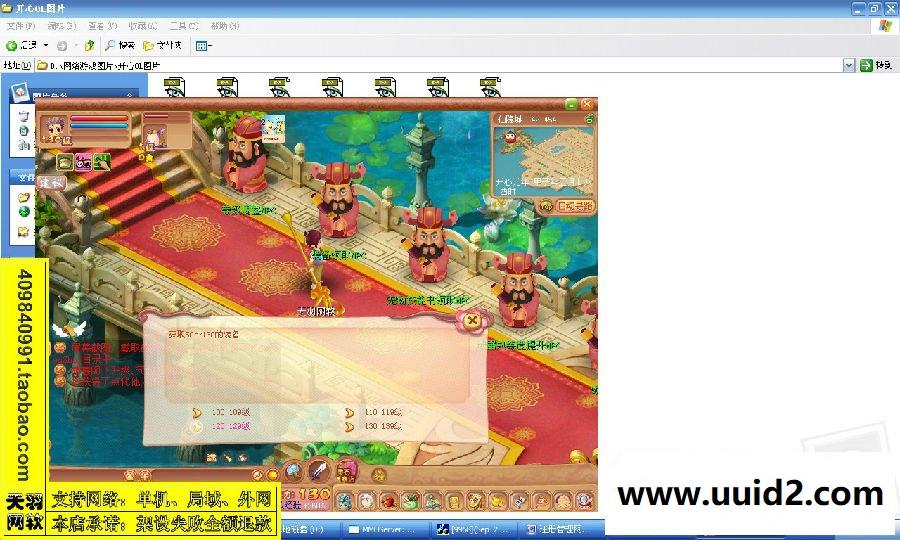Click the 建议 suggestion button in game
900x540 pixels.
click(51, 183)
